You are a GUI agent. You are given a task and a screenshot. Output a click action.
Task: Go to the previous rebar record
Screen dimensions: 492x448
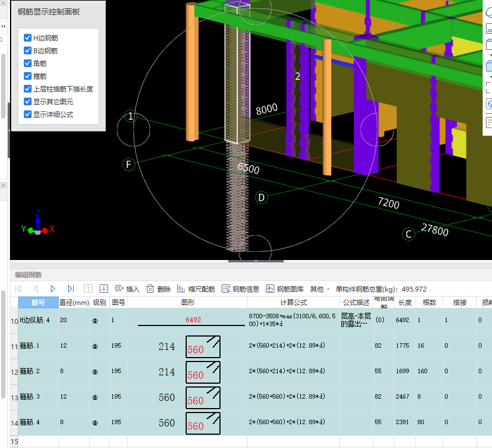[35, 288]
